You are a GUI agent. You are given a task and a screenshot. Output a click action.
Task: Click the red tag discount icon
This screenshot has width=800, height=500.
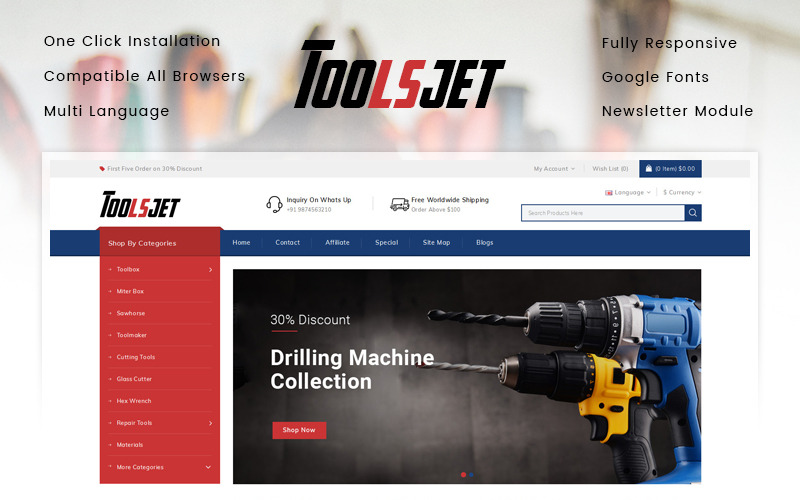pyautogui.click(x=102, y=168)
